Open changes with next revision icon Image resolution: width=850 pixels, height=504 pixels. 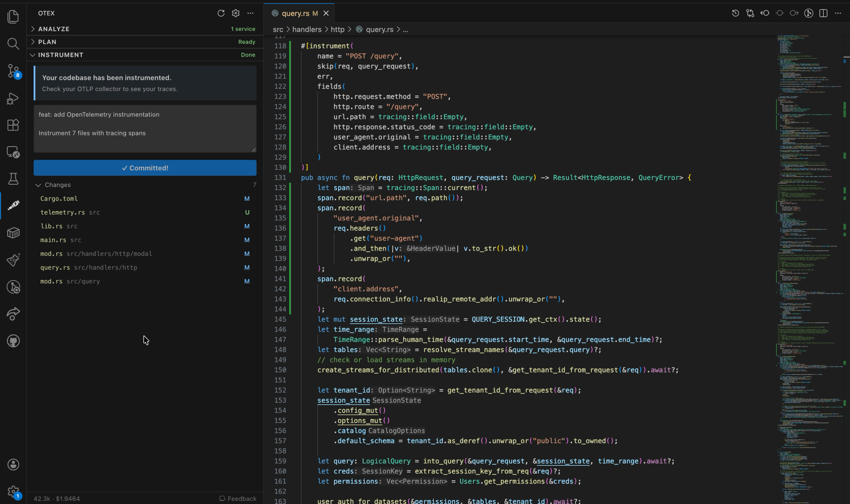tap(794, 13)
